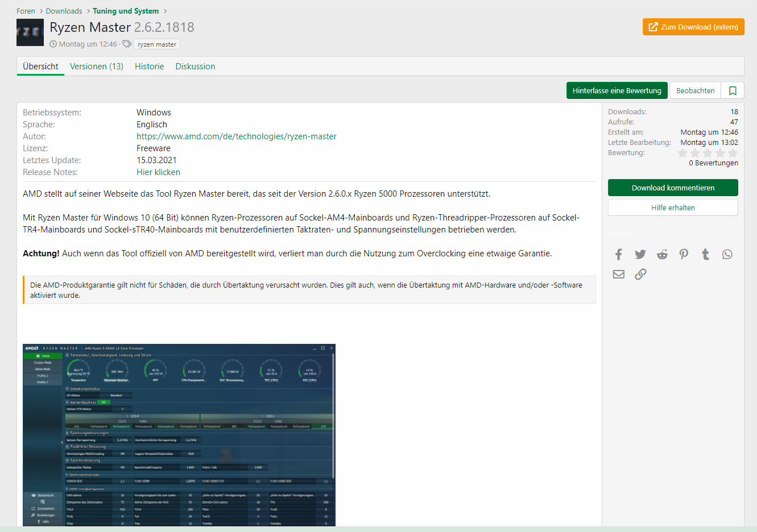Screen dimensions: 757x532
Task: Enlarge the Ryzen Master screenshot image
Action: pos(179,435)
